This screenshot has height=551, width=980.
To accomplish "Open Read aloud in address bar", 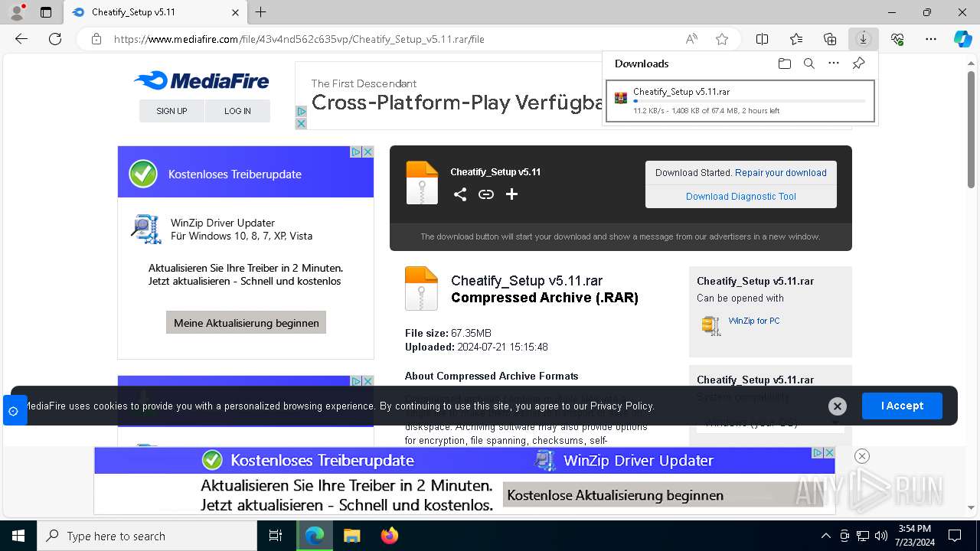I will click(691, 39).
